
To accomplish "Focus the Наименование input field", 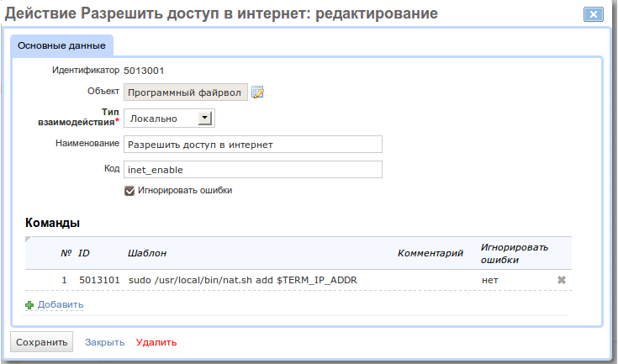I will click(x=253, y=145).
